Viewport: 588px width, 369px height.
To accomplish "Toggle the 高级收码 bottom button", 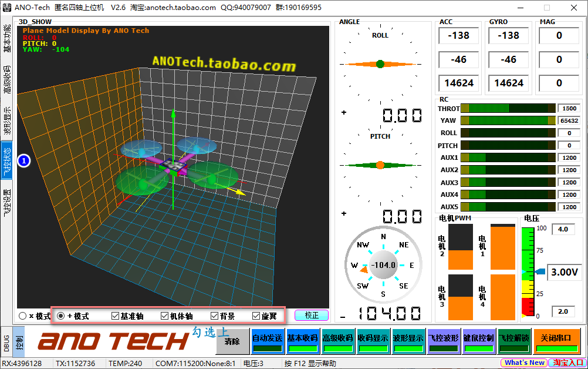I will pos(338,341).
